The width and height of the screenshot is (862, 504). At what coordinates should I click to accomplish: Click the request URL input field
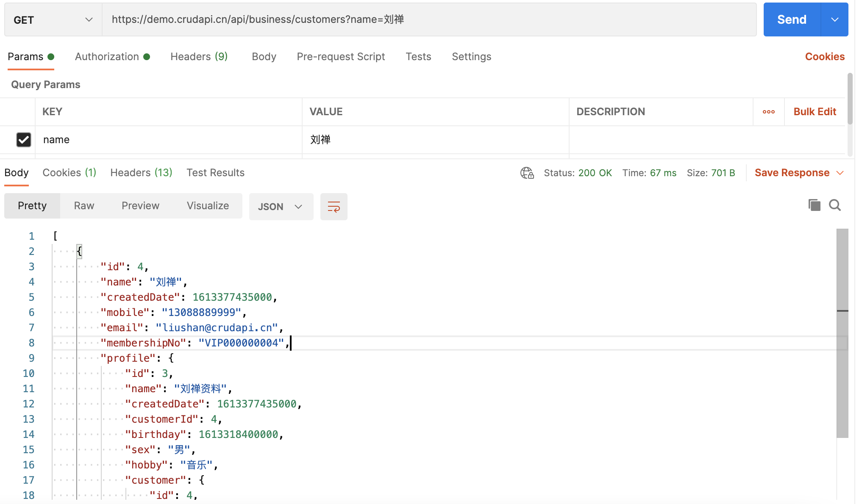[x=428, y=20]
